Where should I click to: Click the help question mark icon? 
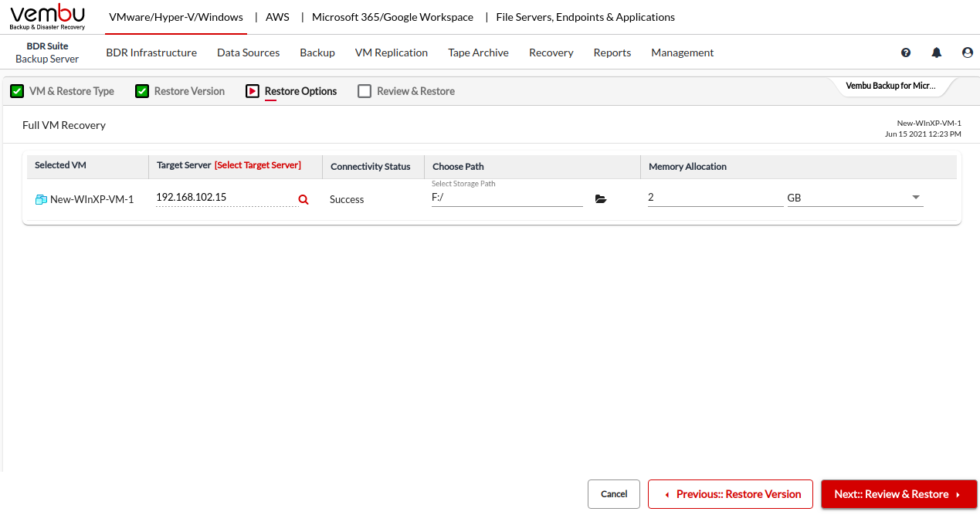pos(906,53)
